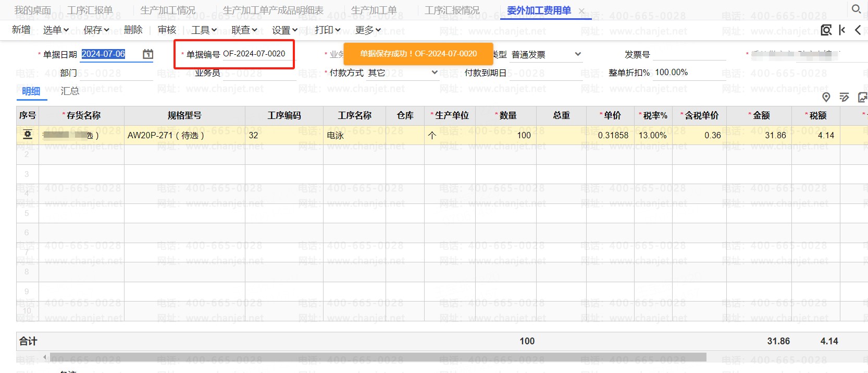Image resolution: width=868 pixels, height=373 pixels.
Task: Open the 普通发票 type dropdown
Action: point(577,54)
